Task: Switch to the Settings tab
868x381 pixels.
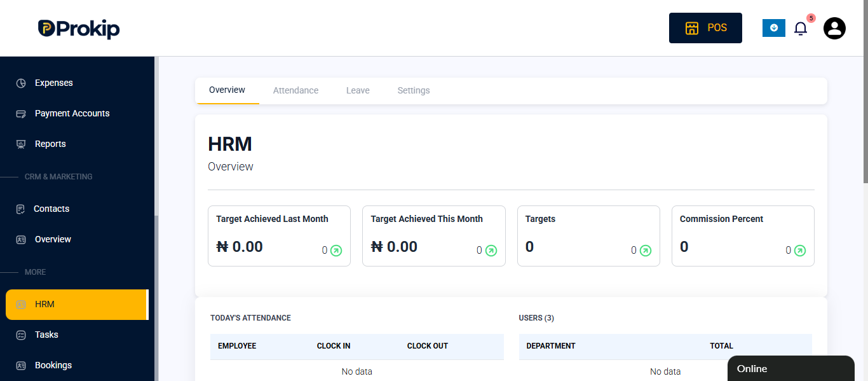Action: 414,90
